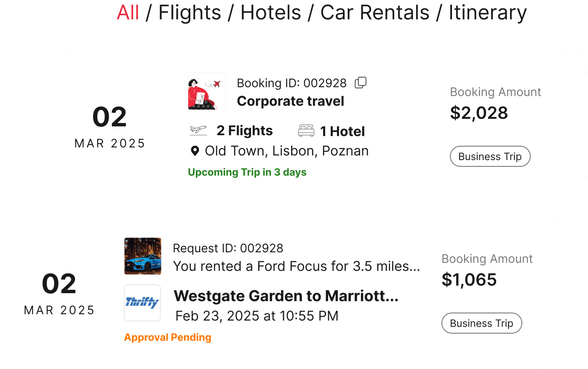Click Business Trip tag on the $2,028 booking
The image size is (588, 369).
click(x=490, y=156)
